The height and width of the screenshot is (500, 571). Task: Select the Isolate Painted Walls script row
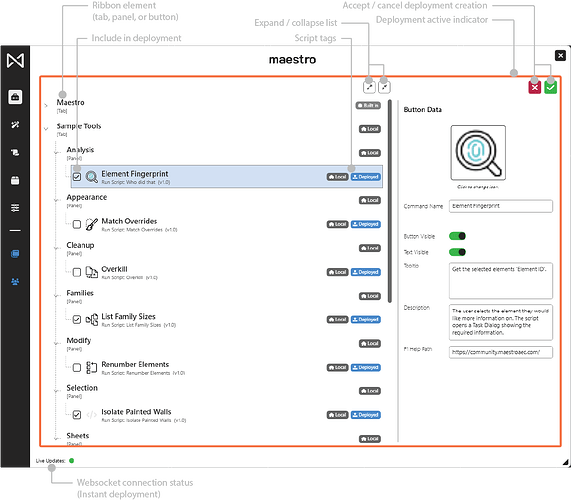[227, 415]
